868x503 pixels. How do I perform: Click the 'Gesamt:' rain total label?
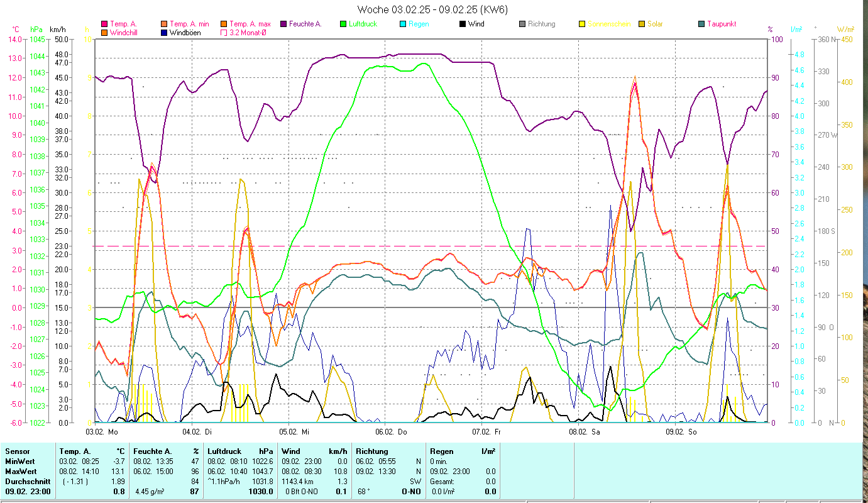coord(442,482)
